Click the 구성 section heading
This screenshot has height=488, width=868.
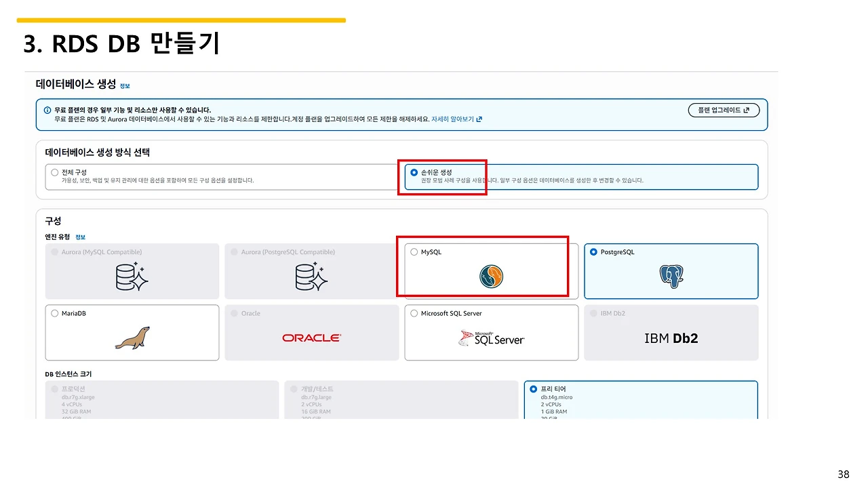point(53,221)
